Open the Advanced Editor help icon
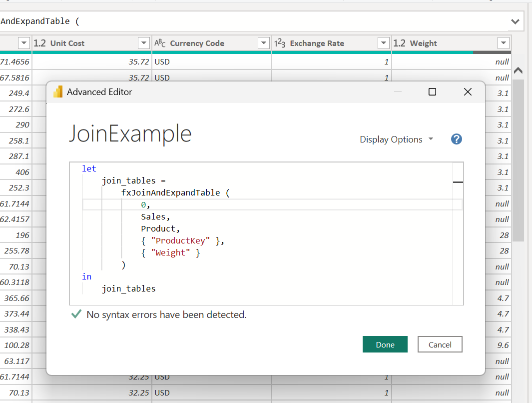Screen dimensions: 532x403 click(456, 139)
